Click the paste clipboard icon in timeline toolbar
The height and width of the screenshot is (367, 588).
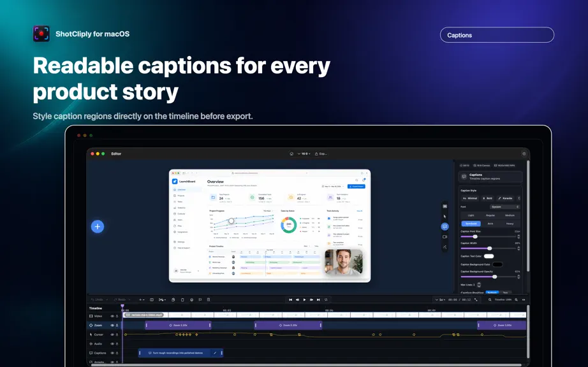tap(182, 299)
